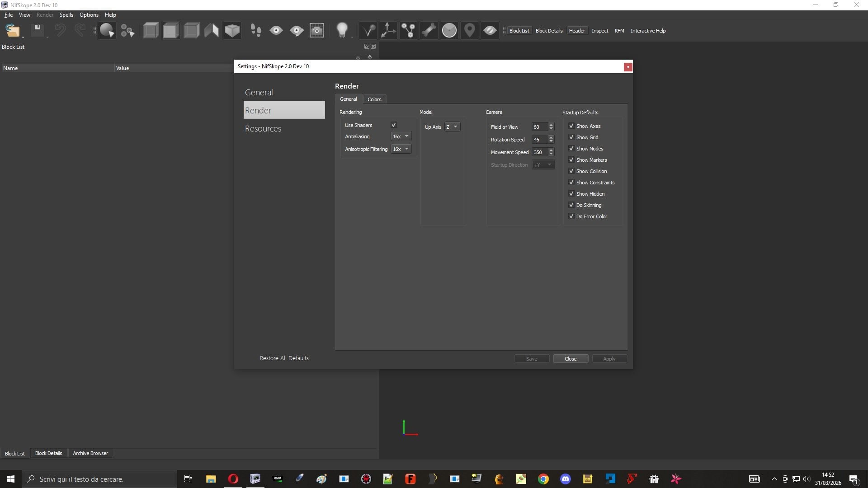Open the Up Axis dropdown
The width and height of the screenshot is (868, 488).
(x=452, y=127)
